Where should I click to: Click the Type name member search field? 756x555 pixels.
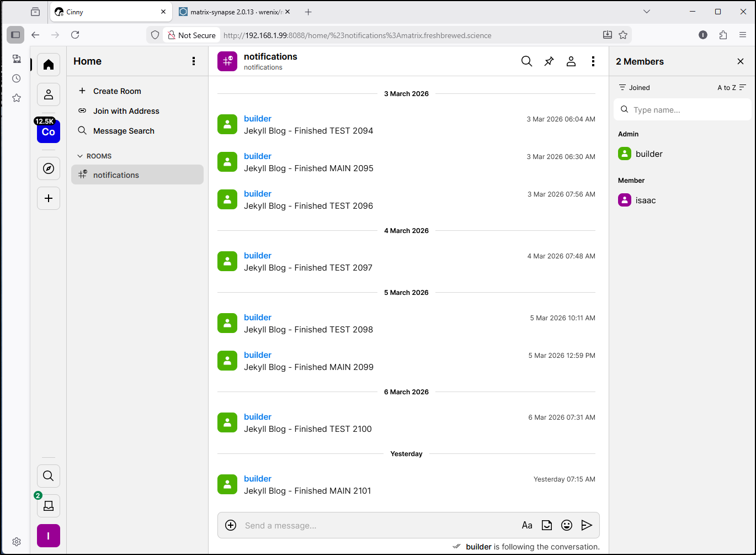coord(684,110)
